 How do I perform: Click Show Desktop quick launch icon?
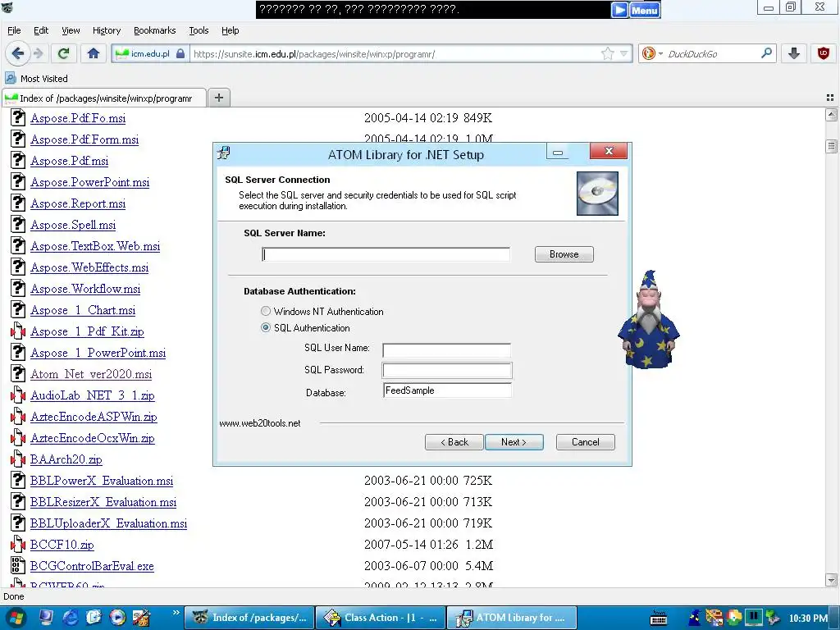[x=46, y=618]
